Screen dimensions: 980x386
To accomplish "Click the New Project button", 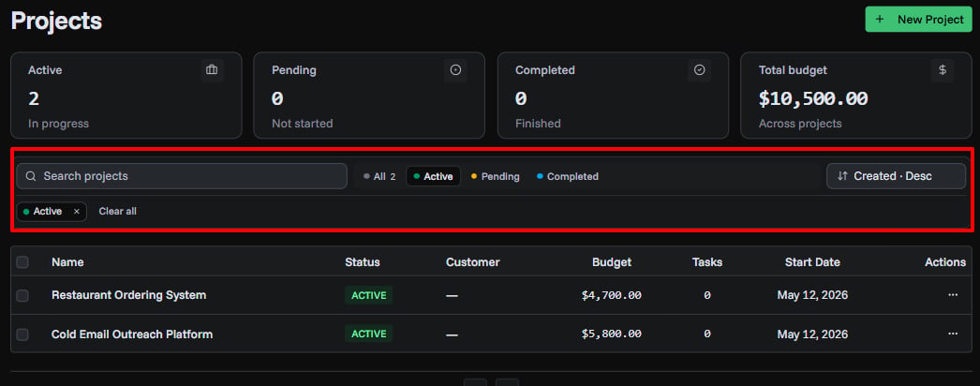I will (x=918, y=20).
